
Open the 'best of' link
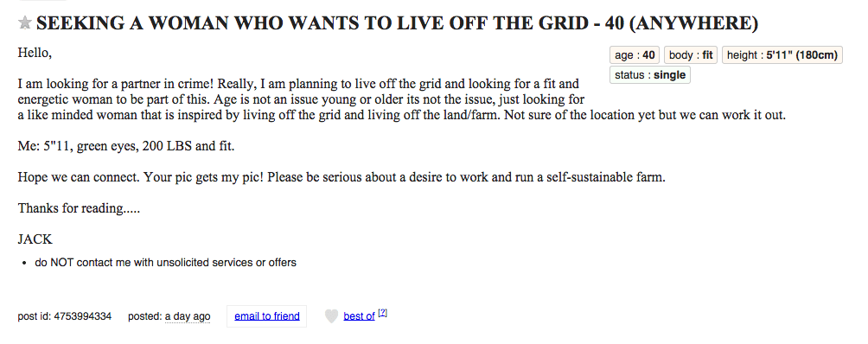[360, 316]
